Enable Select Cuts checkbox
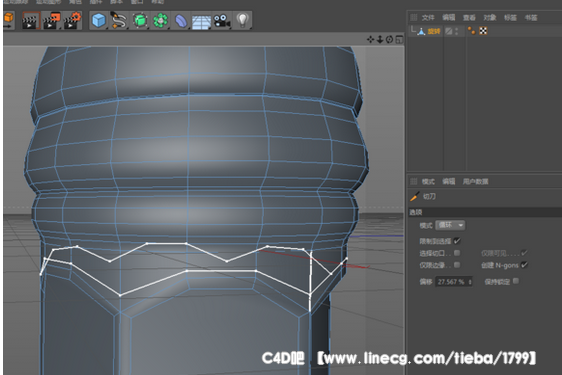Viewport: 562px width, 375px height. pos(457,253)
